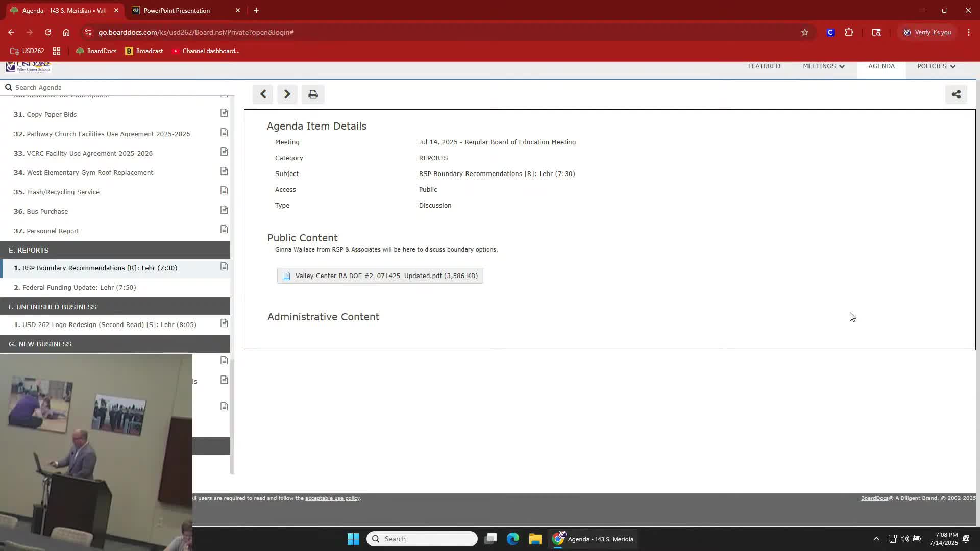Open the FEATURED tab
This screenshot has height=551, width=980.
coord(764,66)
